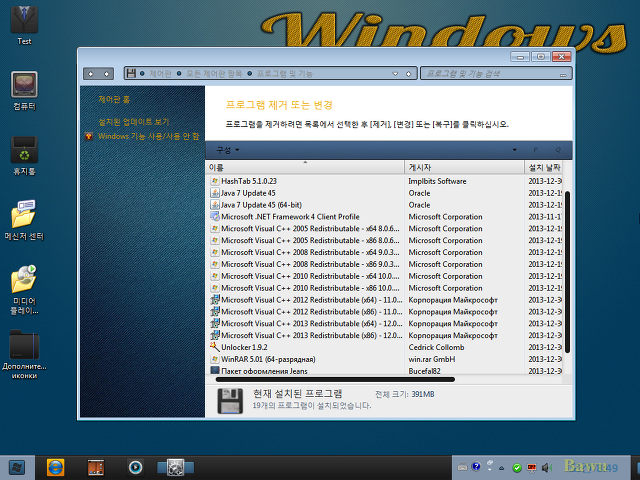This screenshot has width=640, height=480.
Task: Open the 휴지통 recycle bin icon
Action: coord(24,156)
